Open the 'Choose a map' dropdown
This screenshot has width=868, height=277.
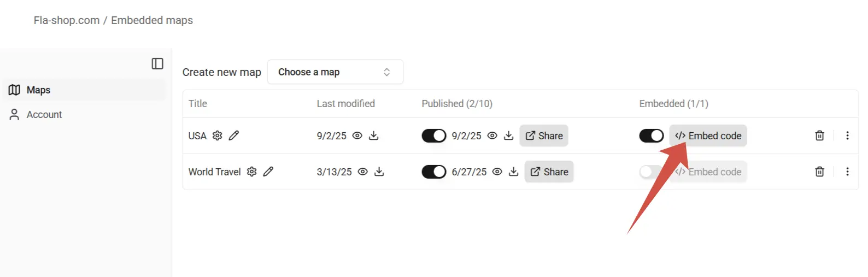click(335, 72)
